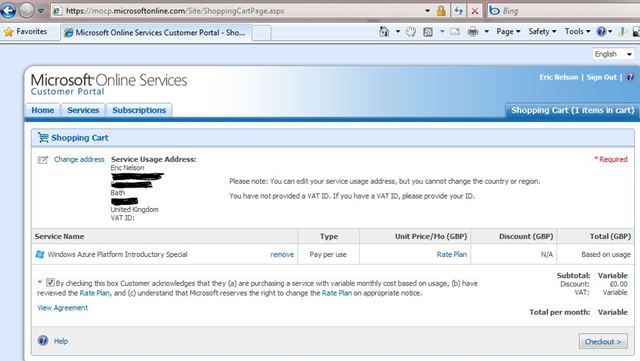Click the browser Help question icon

[x=601, y=31]
